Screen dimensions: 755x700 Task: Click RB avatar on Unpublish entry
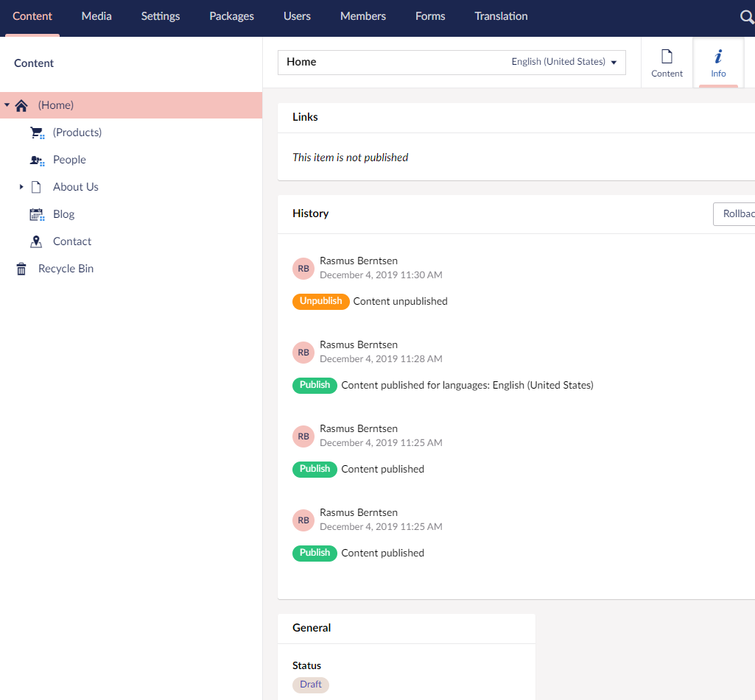click(303, 269)
